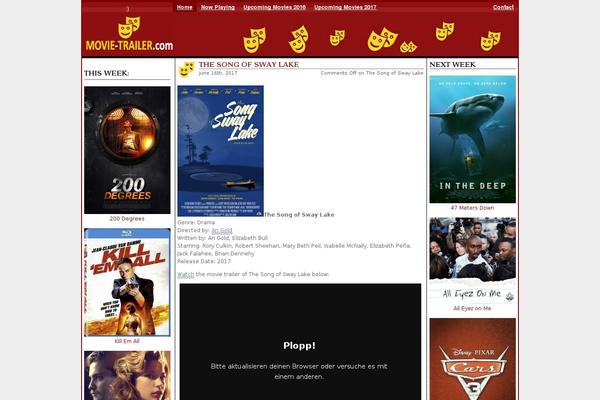
Task: Click the smiley mask icon beside the post title
Action: pyautogui.click(x=187, y=69)
